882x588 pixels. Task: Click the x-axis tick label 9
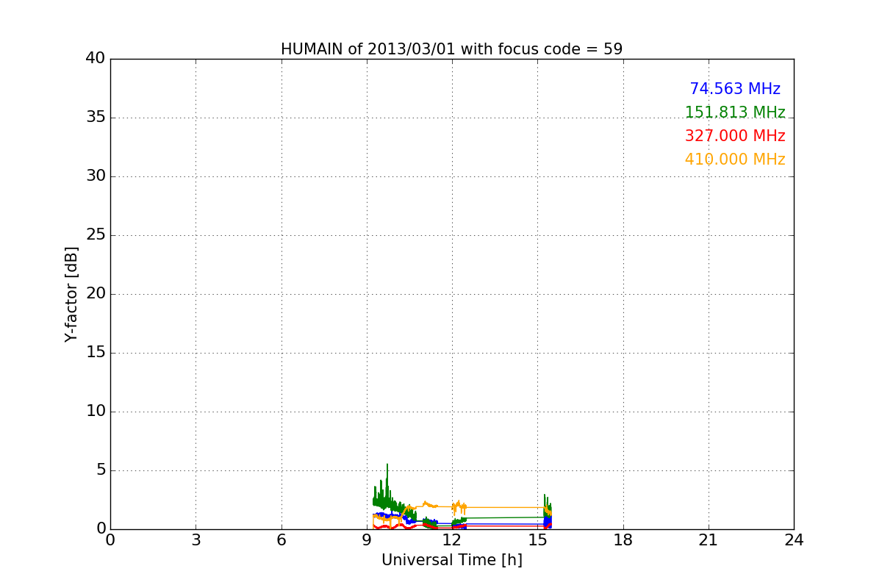[367, 540]
